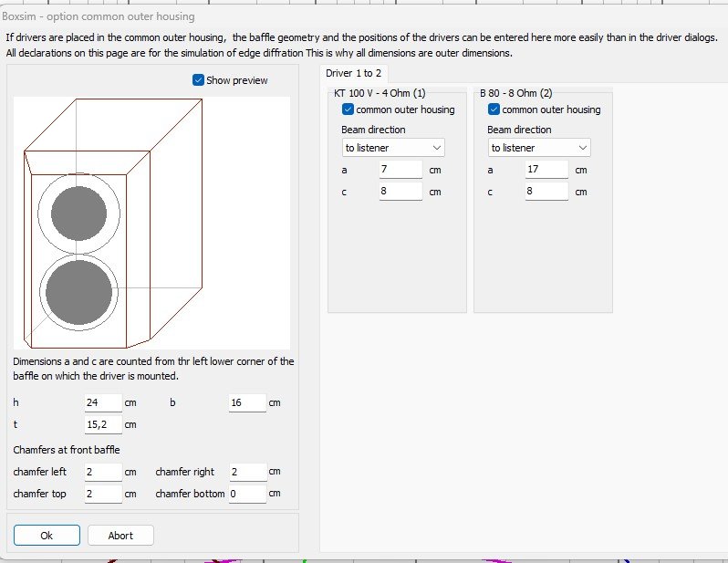Select the Driver 1 to 2 tab
The width and height of the screenshot is (728, 563).
(x=353, y=73)
